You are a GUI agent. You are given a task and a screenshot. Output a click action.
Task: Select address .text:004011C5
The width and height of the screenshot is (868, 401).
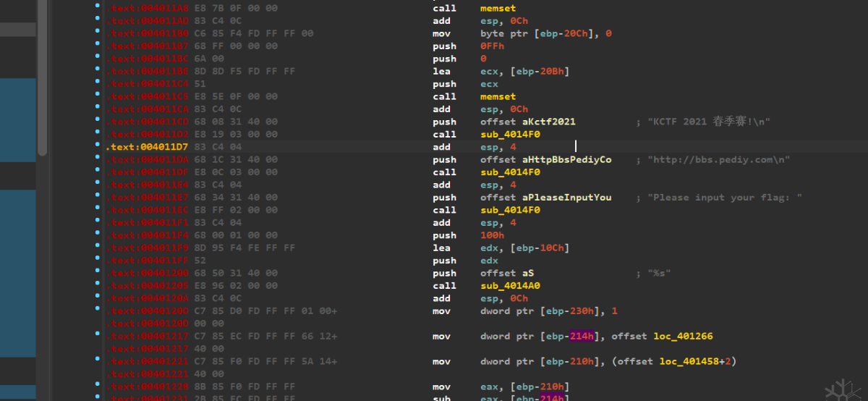[x=147, y=96]
